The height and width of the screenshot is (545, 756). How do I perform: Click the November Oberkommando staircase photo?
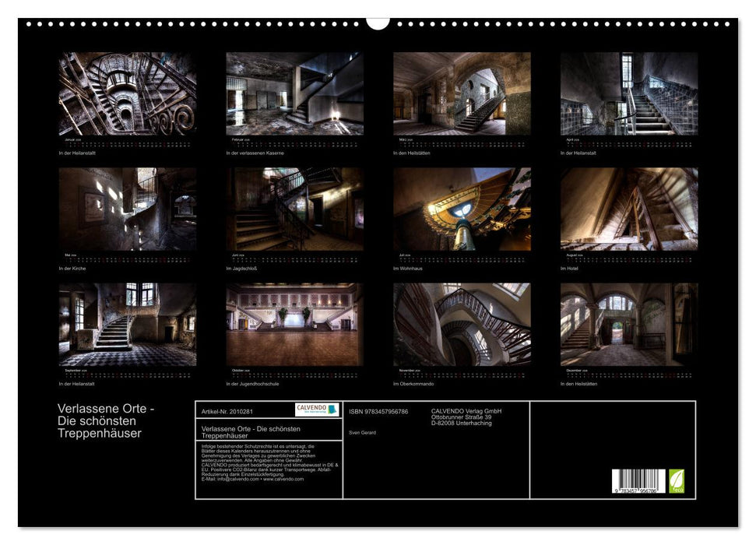tap(462, 324)
